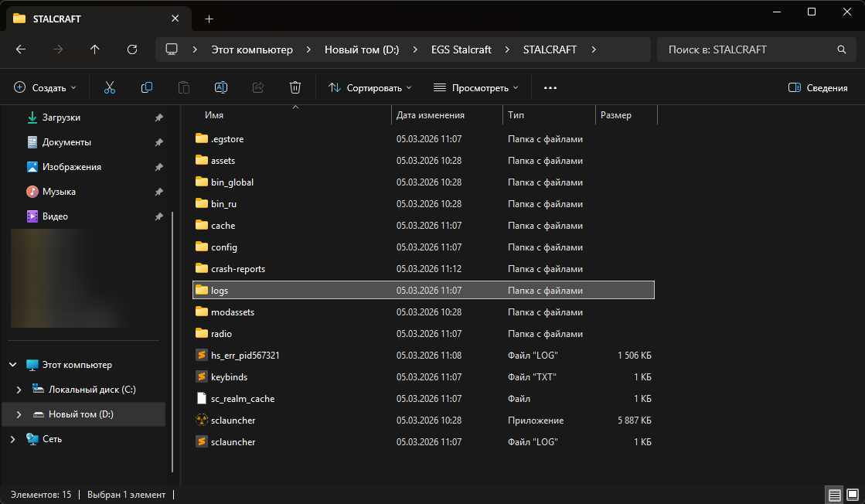Switch to large thumbnails view mode
The height and width of the screenshot is (504, 865).
(852, 495)
